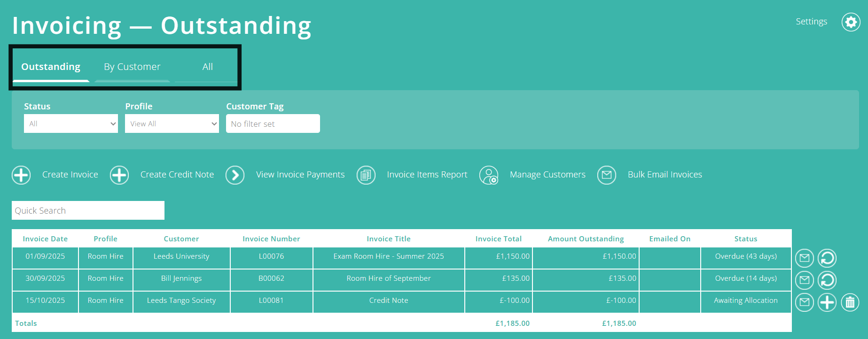Viewport: 868px width, 339px height.
Task: Click the Create Invoice plus icon
Action: 21,175
